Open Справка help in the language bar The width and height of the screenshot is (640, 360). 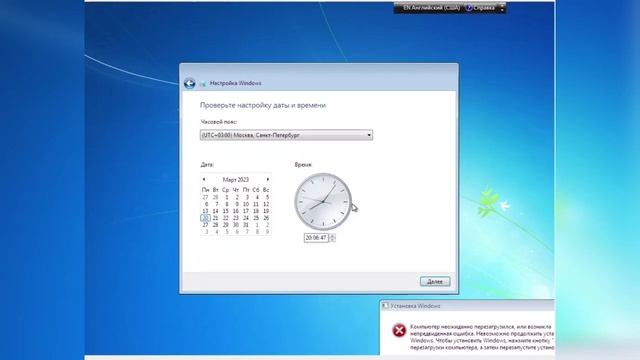click(481, 8)
